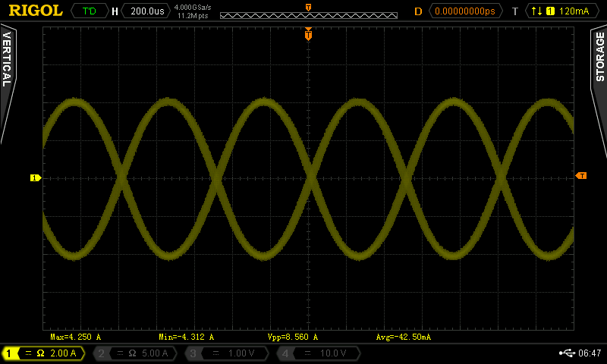The image size is (607, 364).
Task: Select the 120mA trigger level value
Action: tap(574, 11)
